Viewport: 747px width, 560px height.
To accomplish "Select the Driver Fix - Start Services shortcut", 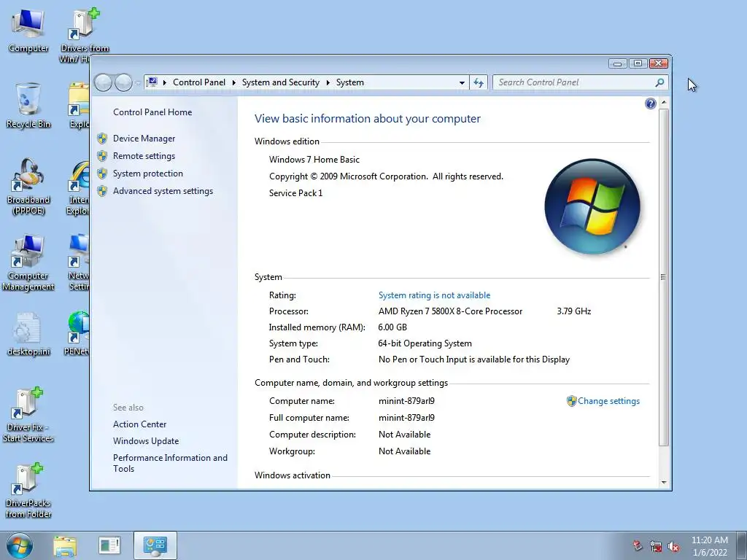I will click(28, 415).
